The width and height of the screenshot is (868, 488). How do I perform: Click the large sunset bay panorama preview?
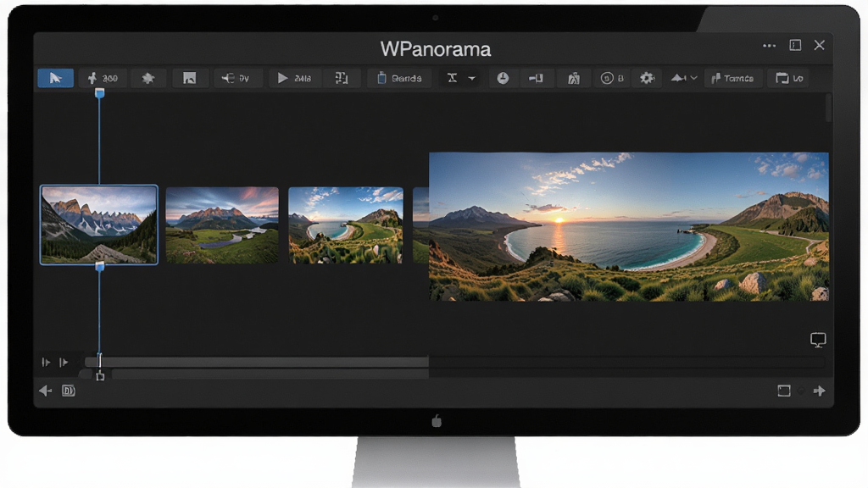(629, 227)
